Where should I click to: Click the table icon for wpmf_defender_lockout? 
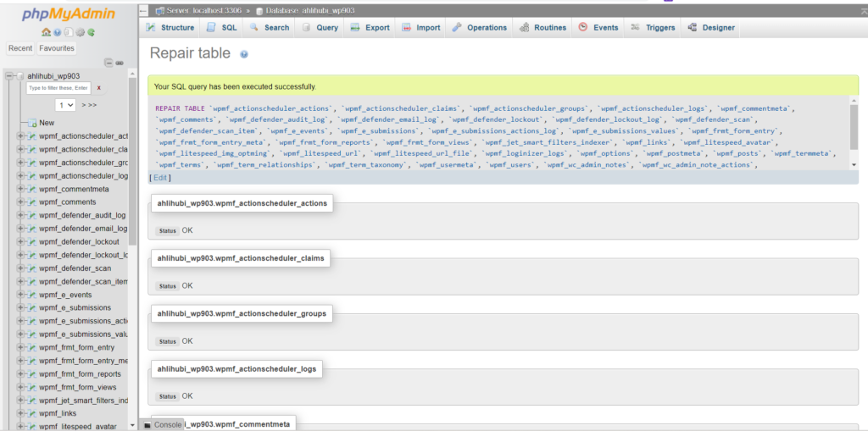(x=32, y=242)
